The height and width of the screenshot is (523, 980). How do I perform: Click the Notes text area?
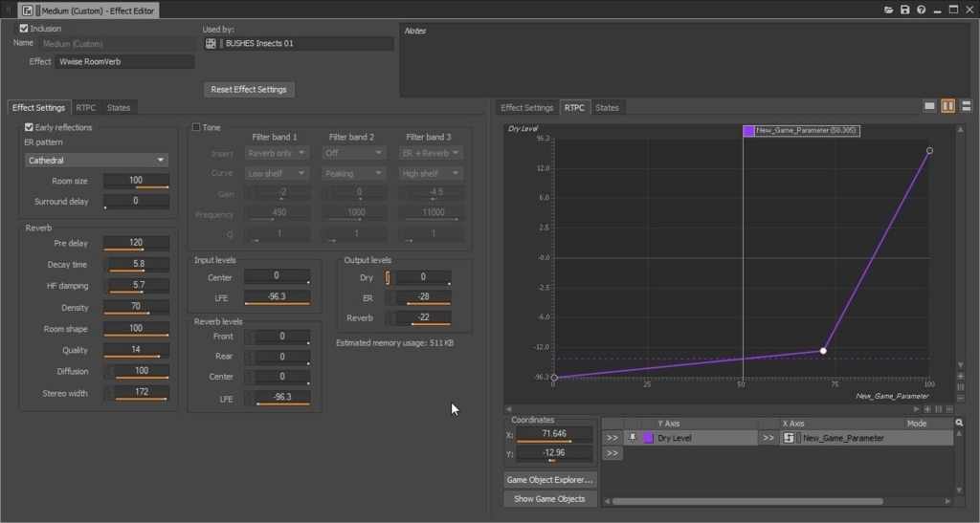[x=684, y=60]
